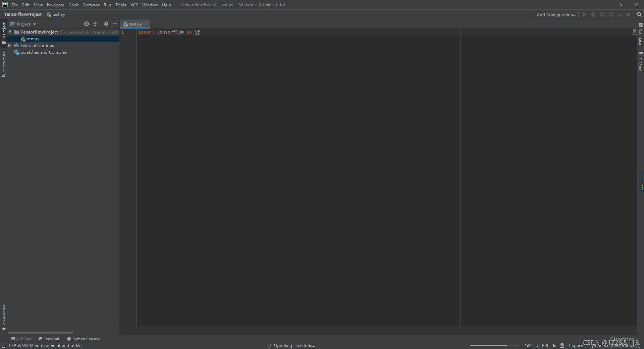
Task: Open the Project panel gear settings
Action: point(106,24)
